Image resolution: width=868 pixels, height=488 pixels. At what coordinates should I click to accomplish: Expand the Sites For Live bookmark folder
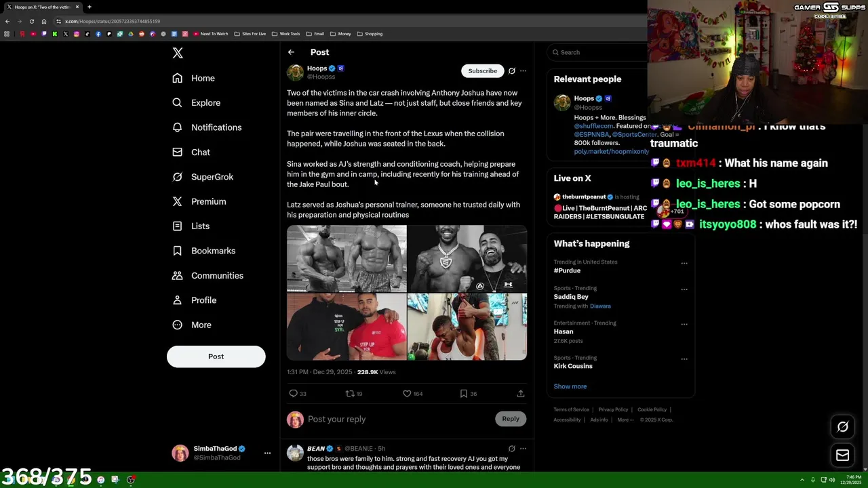tap(250, 34)
